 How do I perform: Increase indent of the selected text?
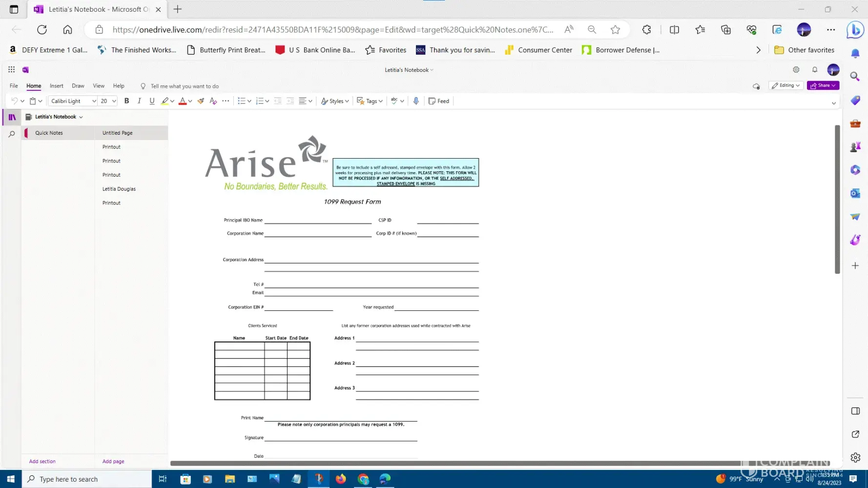[290, 101]
